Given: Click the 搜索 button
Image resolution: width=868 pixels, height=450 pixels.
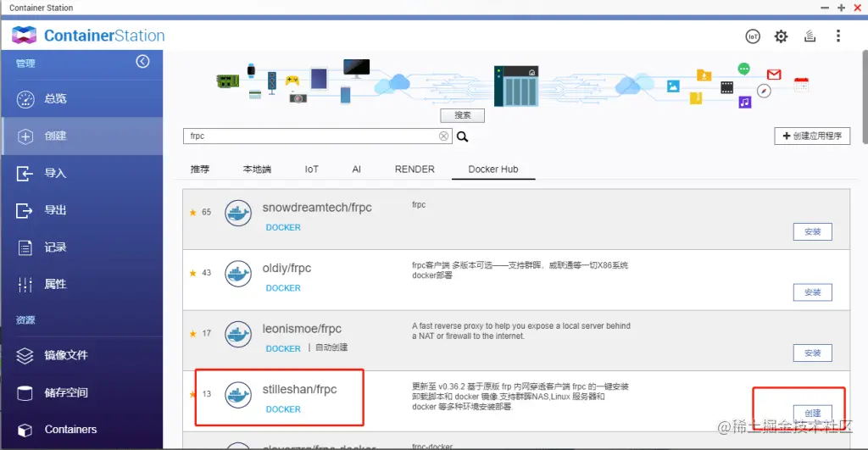Looking at the screenshot, I should click(462, 115).
